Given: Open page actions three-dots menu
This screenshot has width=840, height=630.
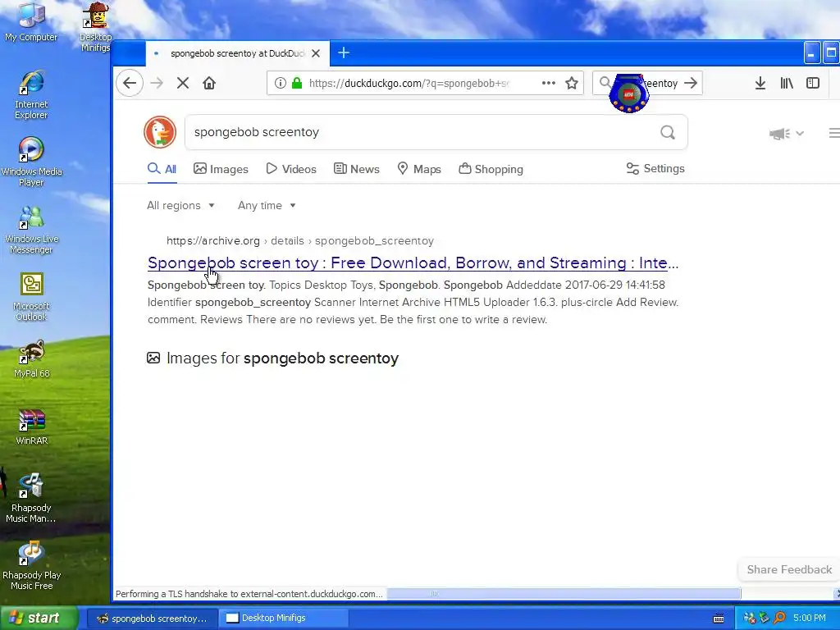Looking at the screenshot, I should pos(548,83).
